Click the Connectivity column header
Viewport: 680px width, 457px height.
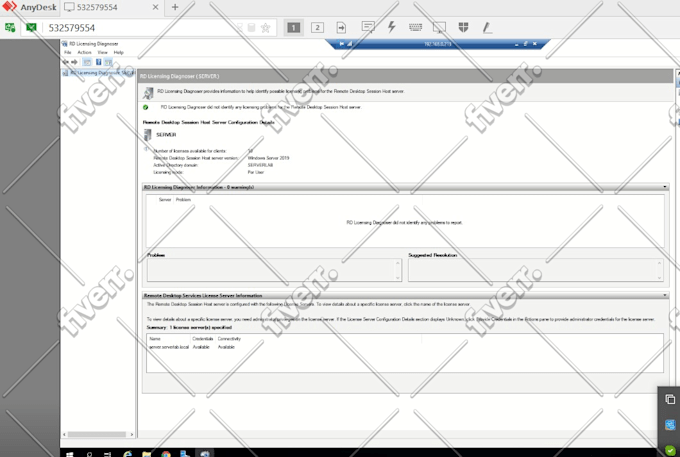(x=229, y=339)
